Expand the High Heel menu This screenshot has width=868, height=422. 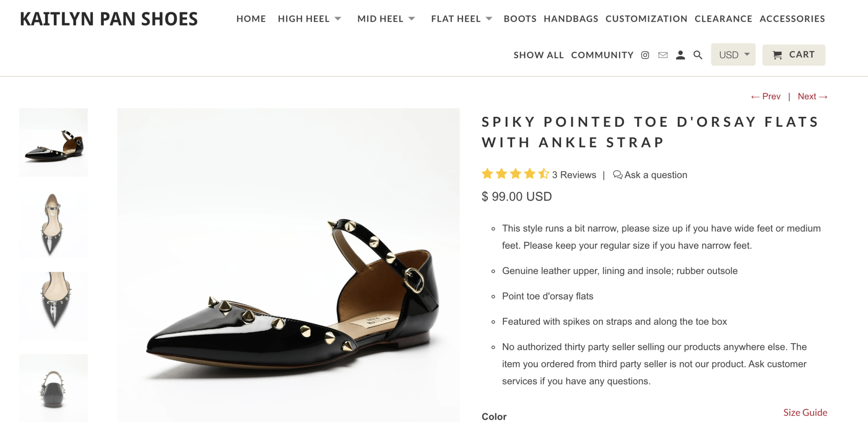(309, 19)
